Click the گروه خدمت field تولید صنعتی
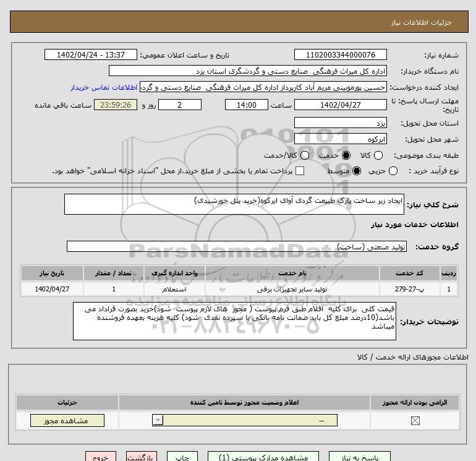476x461 pixels. point(237,246)
